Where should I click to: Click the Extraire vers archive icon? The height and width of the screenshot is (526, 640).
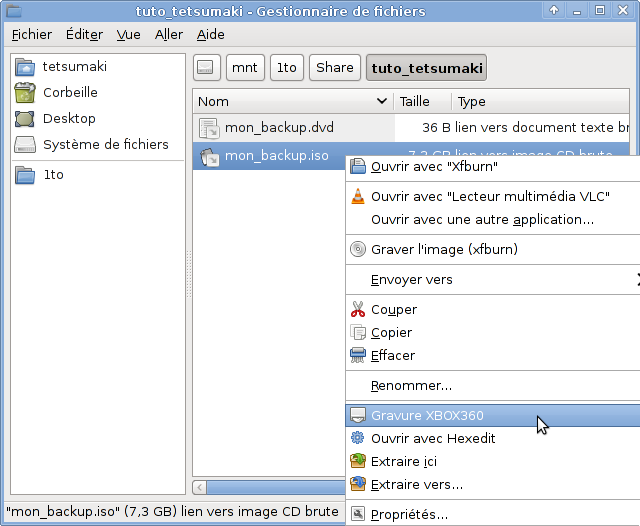358,484
